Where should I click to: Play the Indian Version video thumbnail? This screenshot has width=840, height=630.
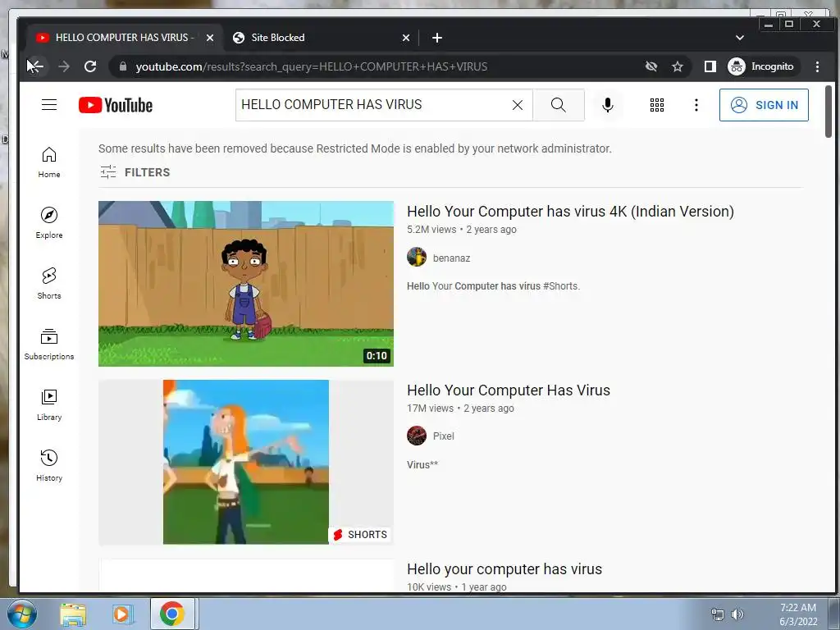pyautogui.click(x=246, y=284)
